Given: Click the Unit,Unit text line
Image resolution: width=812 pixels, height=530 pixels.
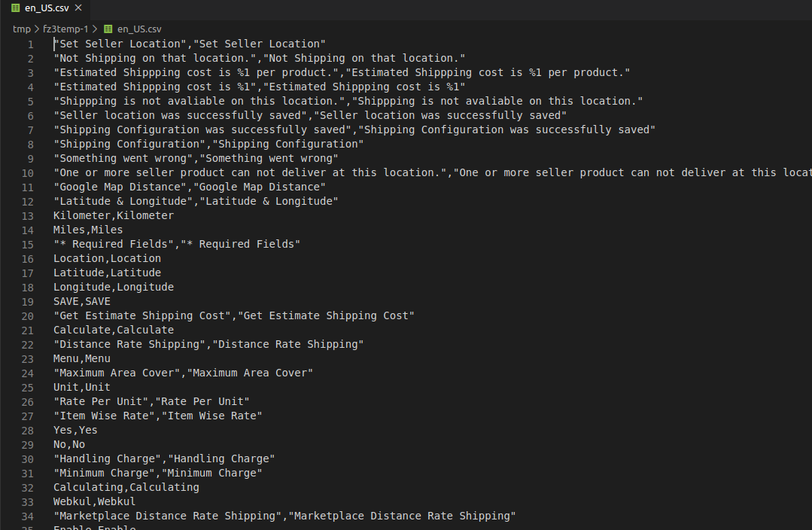Looking at the screenshot, I should (x=81, y=387).
